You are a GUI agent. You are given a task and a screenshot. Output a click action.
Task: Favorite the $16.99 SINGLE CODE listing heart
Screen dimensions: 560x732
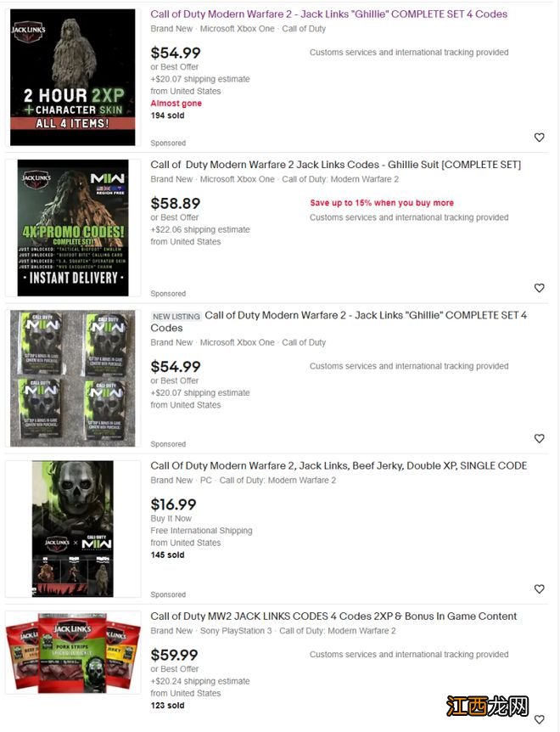[539, 588]
